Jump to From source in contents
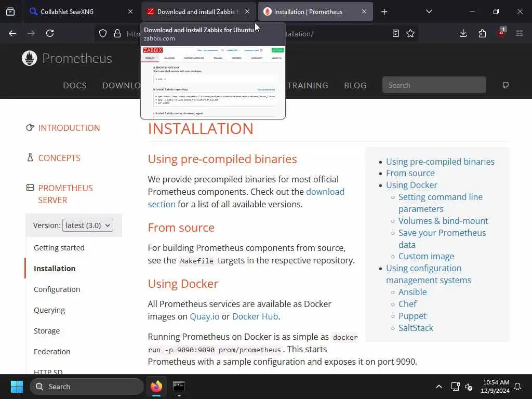 tap(410, 173)
